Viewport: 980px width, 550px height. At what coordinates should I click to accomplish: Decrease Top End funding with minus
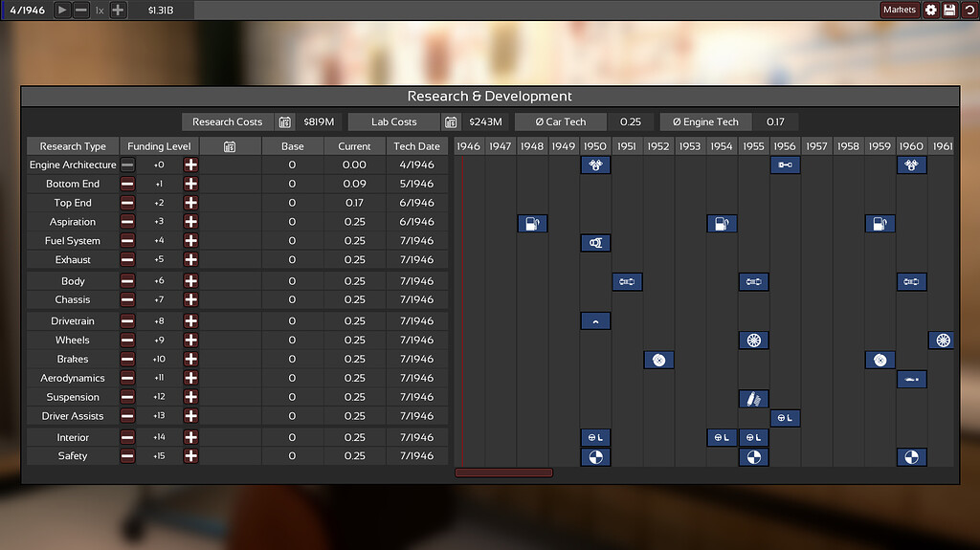[x=127, y=203]
